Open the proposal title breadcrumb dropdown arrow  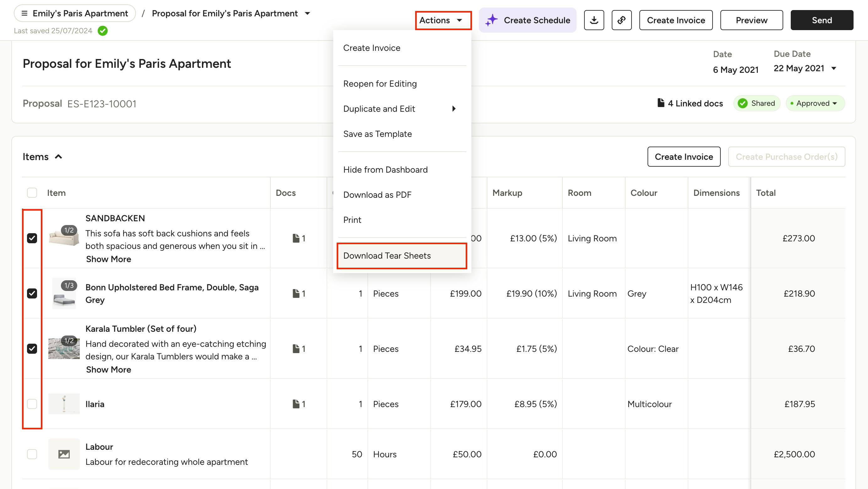(x=307, y=13)
